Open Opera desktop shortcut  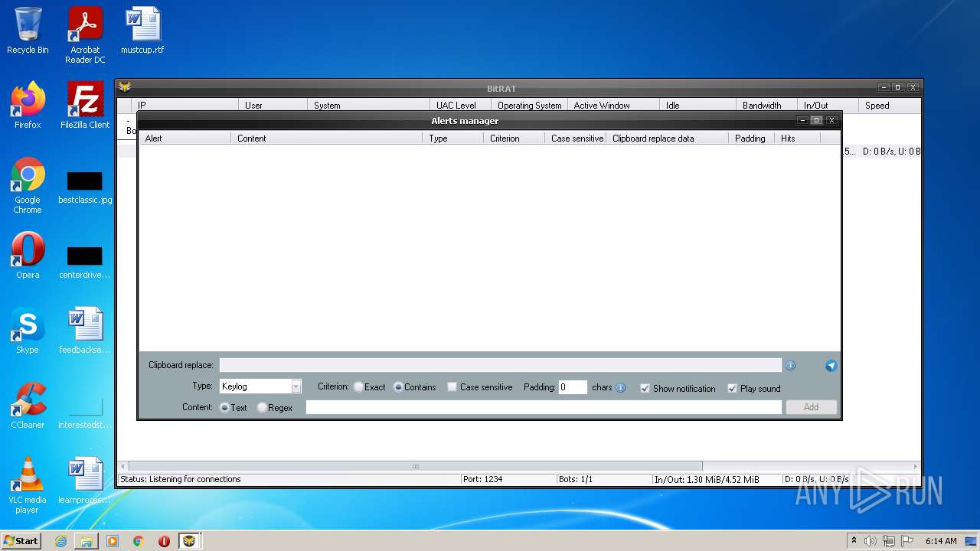(28, 255)
